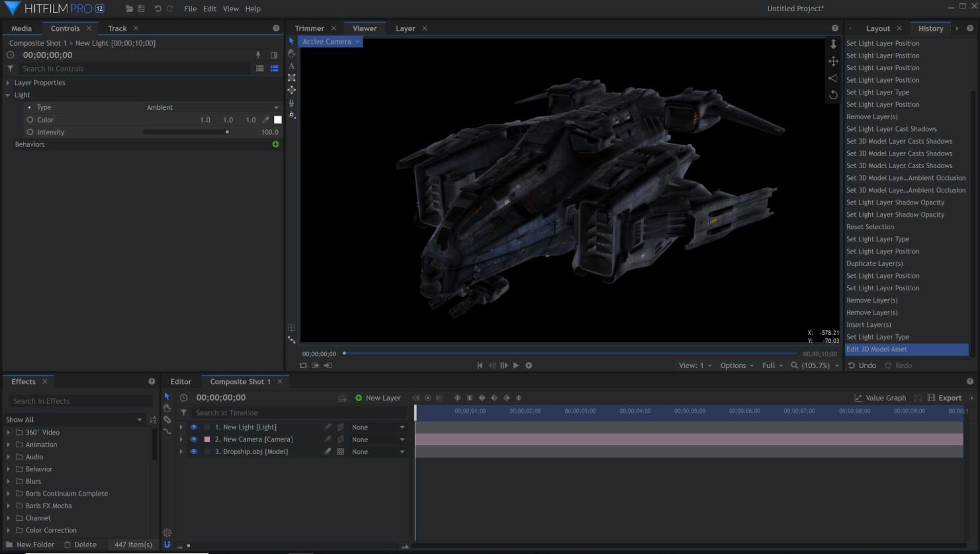Open the Active Camera dropdown
The width and height of the screenshot is (980, 554).
tap(330, 42)
